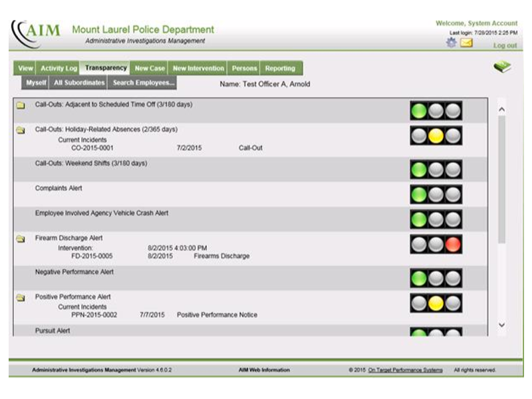The width and height of the screenshot is (532, 399).
Task: Collapse the Positive Performance Alert folder
Action: [x=21, y=297]
